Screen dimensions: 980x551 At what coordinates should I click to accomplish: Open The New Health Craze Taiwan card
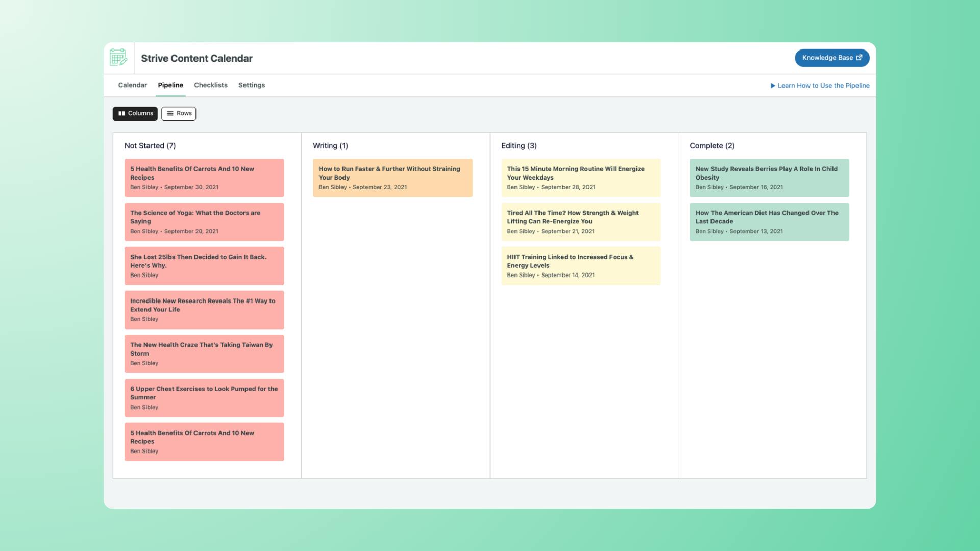tap(204, 354)
